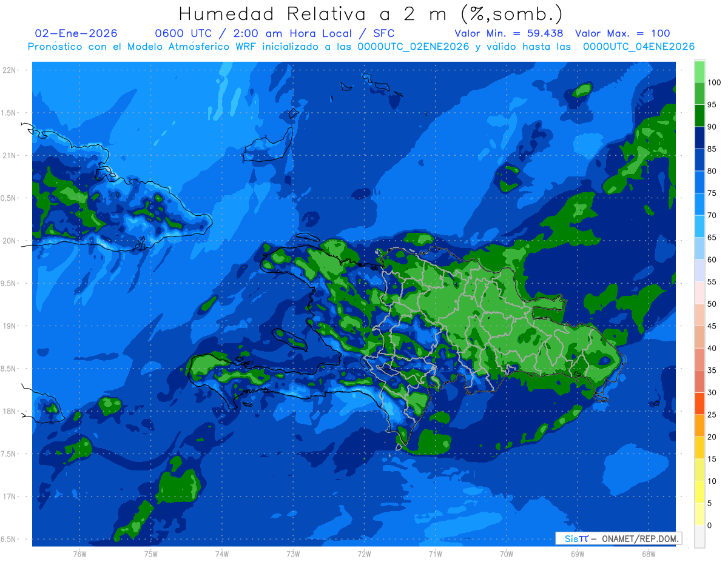The width and height of the screenshot is (728, 562).
Task: Click the color scale label '15'
Action: point(712,459)
